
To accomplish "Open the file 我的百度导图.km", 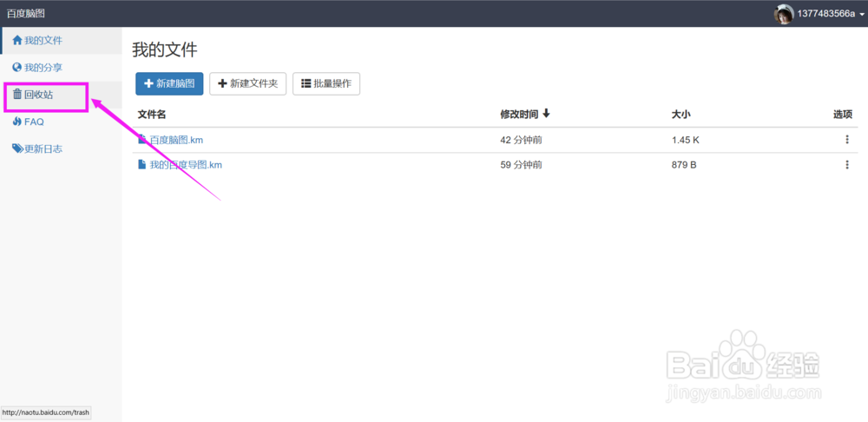I will click(186, 164).
